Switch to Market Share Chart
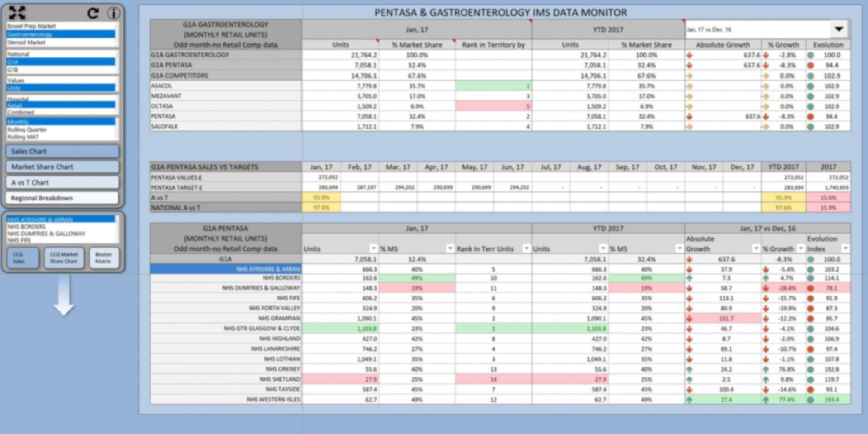Screen dimensions: 868x434 pyautogui.click(x=62, y=167)
